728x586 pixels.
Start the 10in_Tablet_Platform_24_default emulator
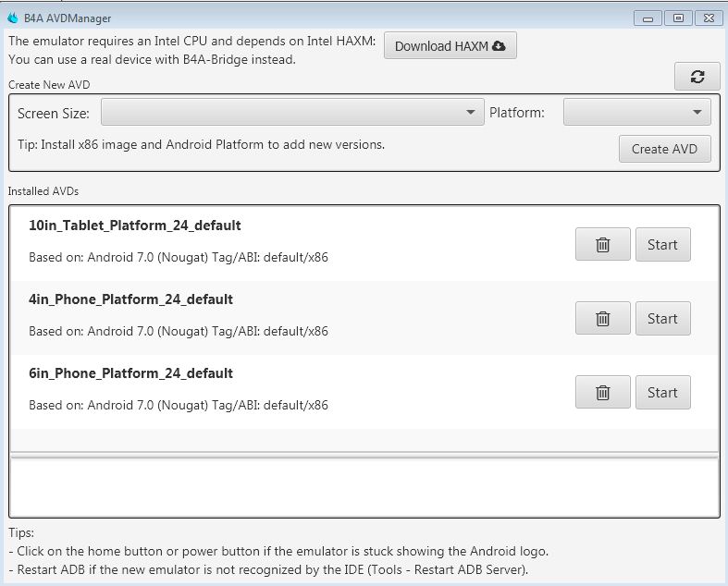[x=662, y=245]
